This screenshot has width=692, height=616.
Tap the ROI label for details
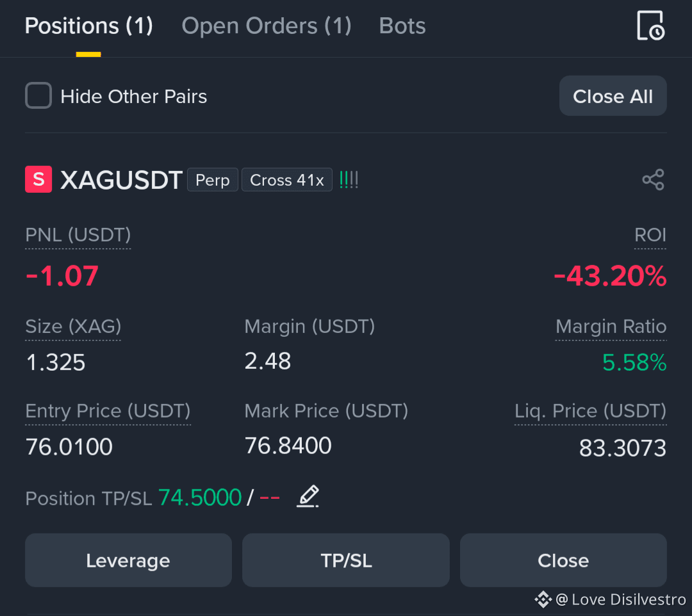[650, 235]
